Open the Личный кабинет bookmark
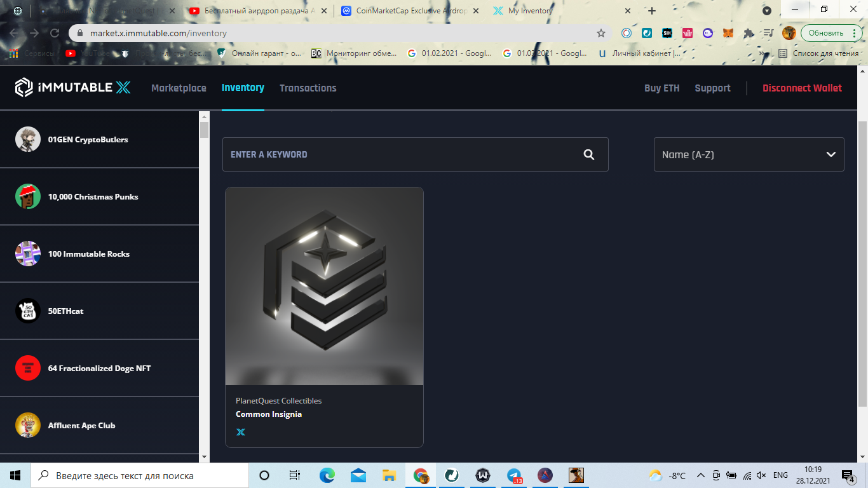Screen dimensions: 868x488 tap(639, 53)
